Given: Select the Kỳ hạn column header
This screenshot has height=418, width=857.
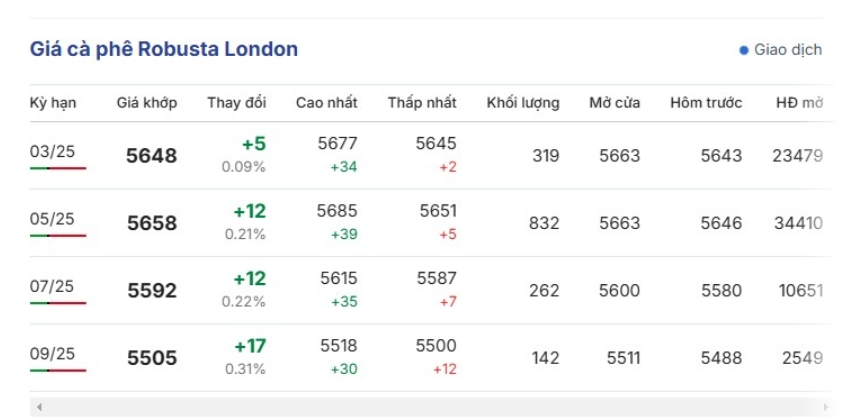Looking at the screenshot, I should point(53,103).
